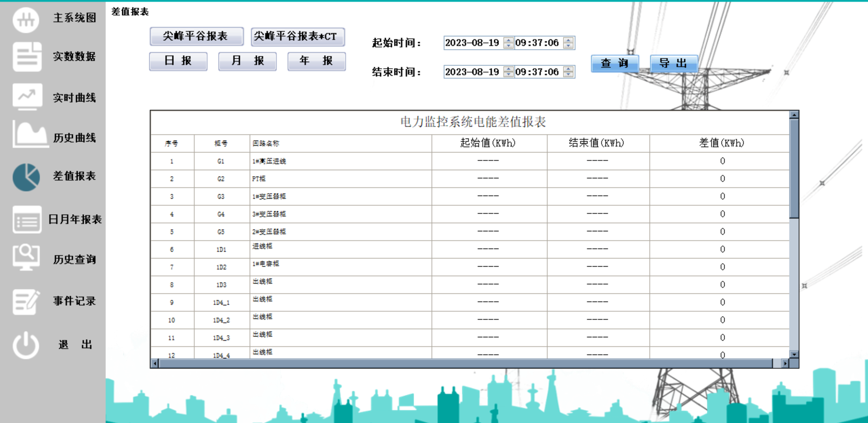Generate the 日报 daily report
The width and height of the screenshot is (868, 423).
tap(178, 61)
